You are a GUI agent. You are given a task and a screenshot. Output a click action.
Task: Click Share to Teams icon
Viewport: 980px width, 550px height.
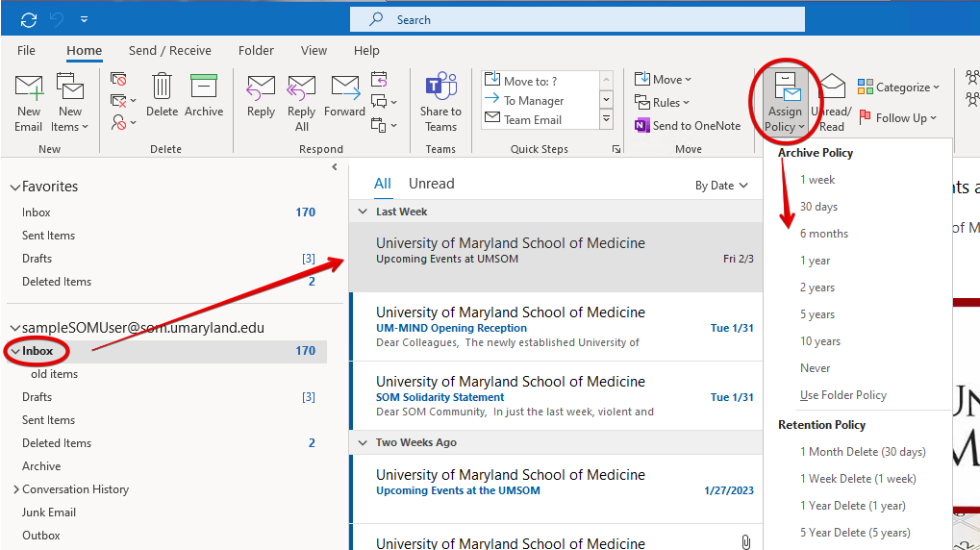click(x=440, y=102)
